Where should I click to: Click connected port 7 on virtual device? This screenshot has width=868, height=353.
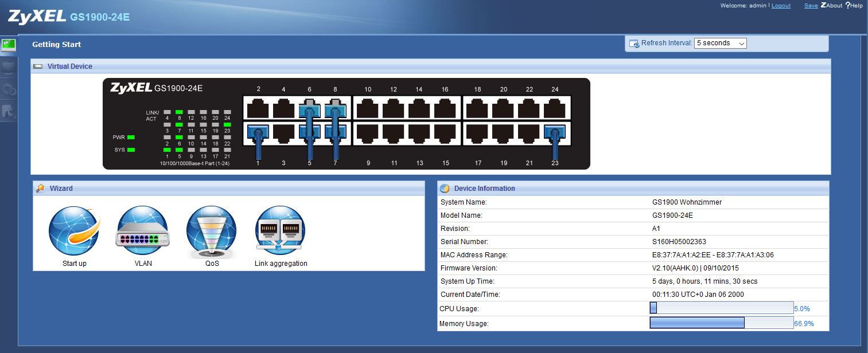[336, 134]
